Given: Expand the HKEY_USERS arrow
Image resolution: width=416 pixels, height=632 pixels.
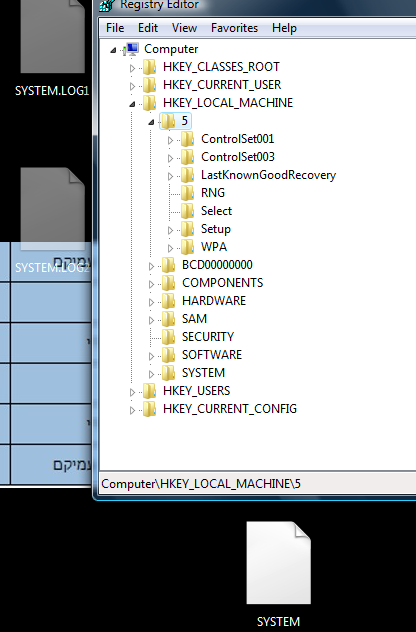Looking at the screenshot, I should [132, 392].
